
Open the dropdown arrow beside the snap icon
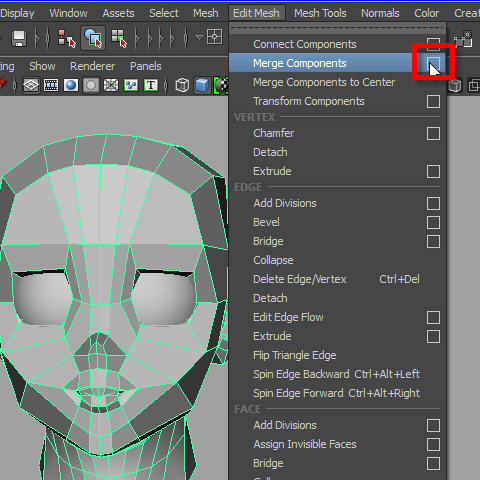(199, 37)
